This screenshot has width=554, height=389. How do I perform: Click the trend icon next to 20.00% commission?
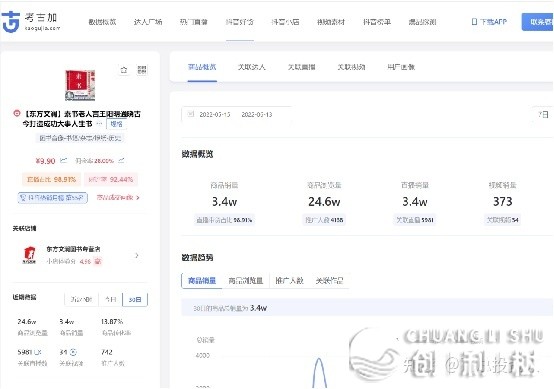121,160
